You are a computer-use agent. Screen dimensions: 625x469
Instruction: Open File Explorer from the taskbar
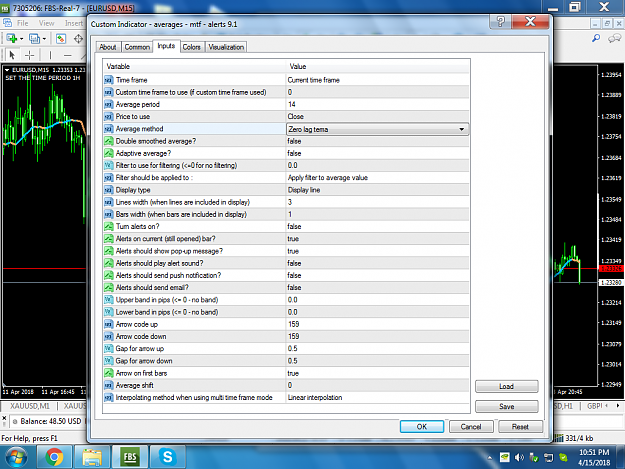click(92, 457)
